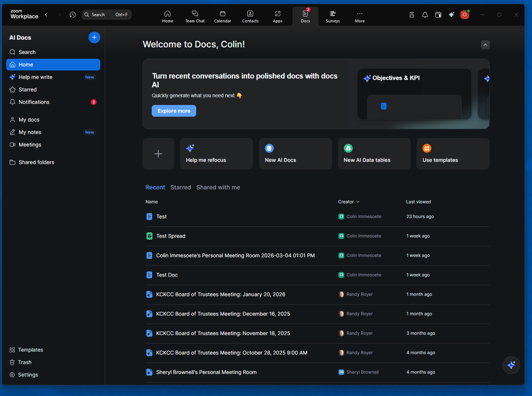Click the floating AI Companion sparkle button

(511, 365)
